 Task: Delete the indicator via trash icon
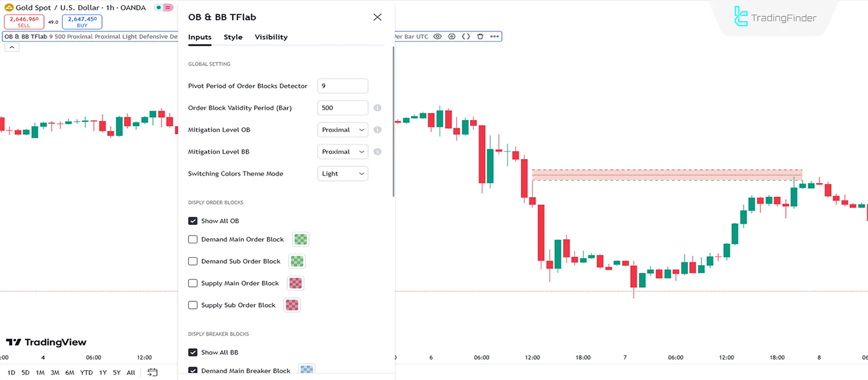click(x=480, y=36)
